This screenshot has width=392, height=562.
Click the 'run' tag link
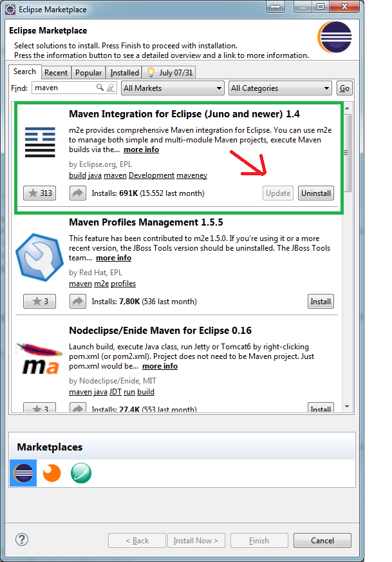[x=129, y=392]
